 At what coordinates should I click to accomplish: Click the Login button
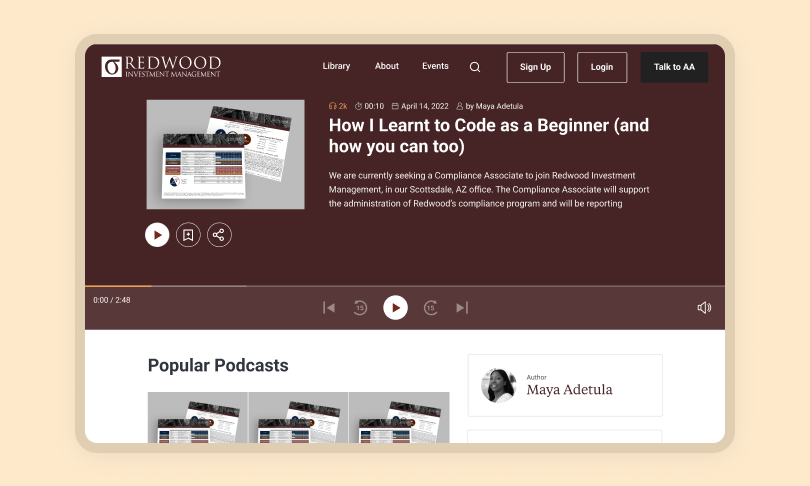pyautogui.click(x=602, y=67)
